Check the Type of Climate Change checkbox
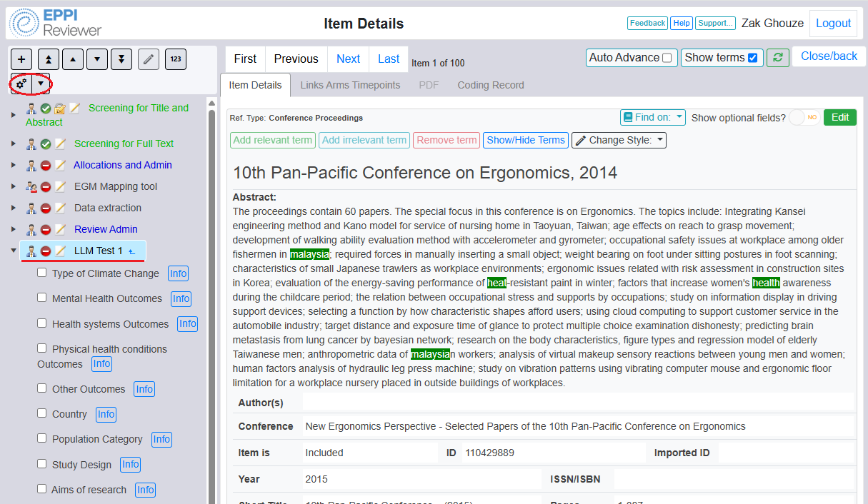This screenshot has width=868, height=504. (x=42, y=273)
